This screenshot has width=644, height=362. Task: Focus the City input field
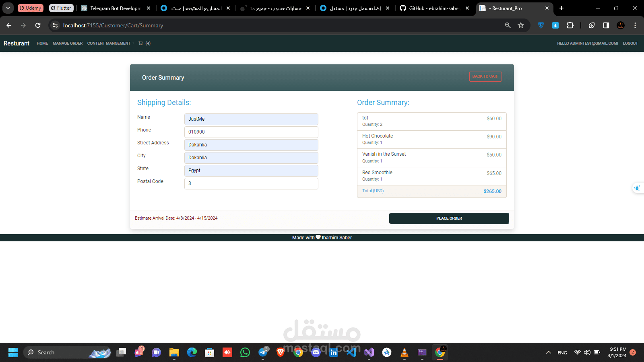point(251,158)
